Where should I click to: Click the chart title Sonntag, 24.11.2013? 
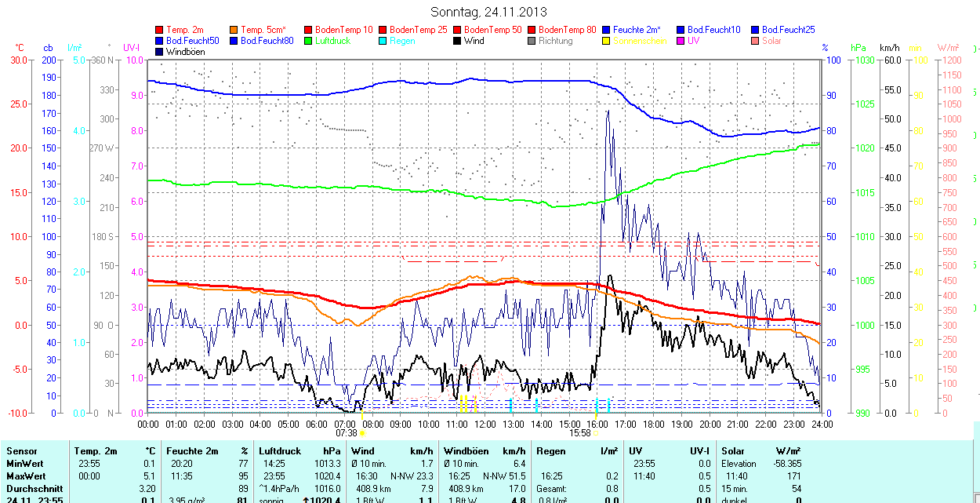tap(489, 12)
